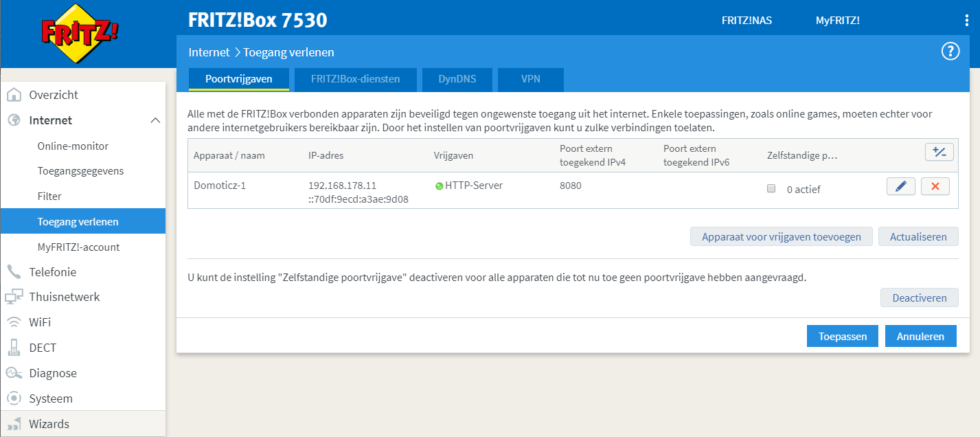The width and height of the screenshot is (980, 437).
Task: Select Toegang verlenen in the sidebar
Action: pos(83,221)
